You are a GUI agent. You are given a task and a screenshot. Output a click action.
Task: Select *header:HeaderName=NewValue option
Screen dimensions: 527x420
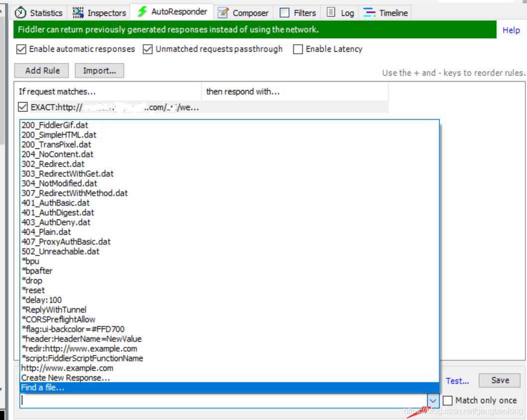coord(229,339)
